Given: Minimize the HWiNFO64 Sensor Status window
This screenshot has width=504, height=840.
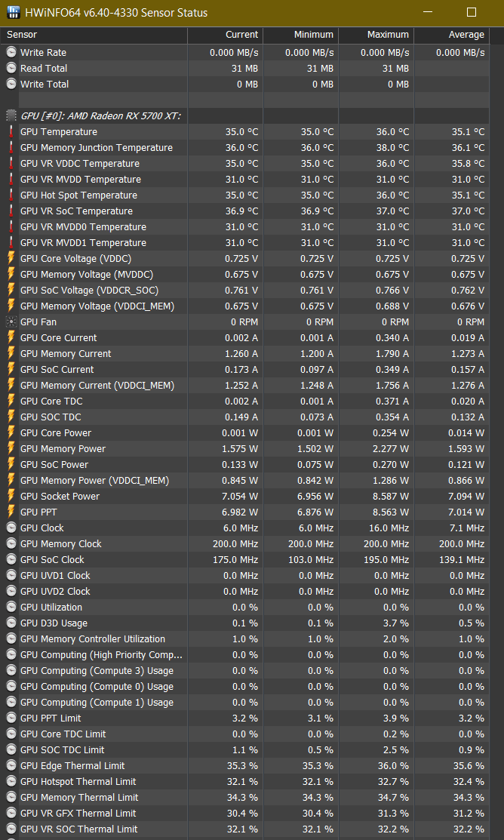Looking at the screenshot, I should point(429,12).
